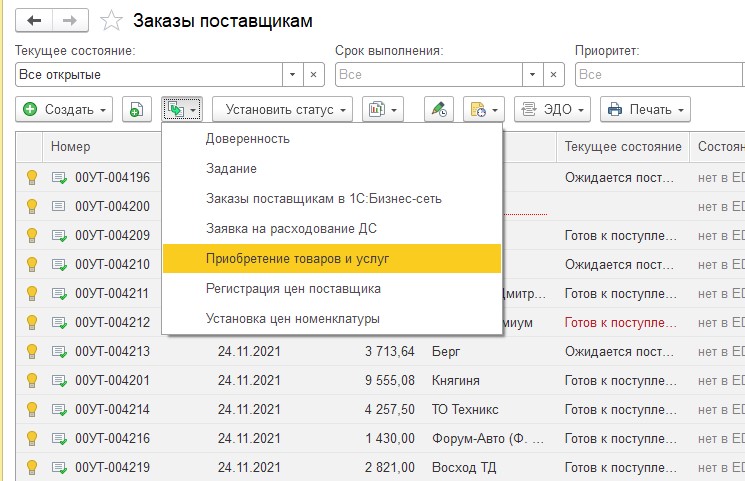Click the back navigation arrow
Screen dimensions: 745x481
(x=35, y=20)
